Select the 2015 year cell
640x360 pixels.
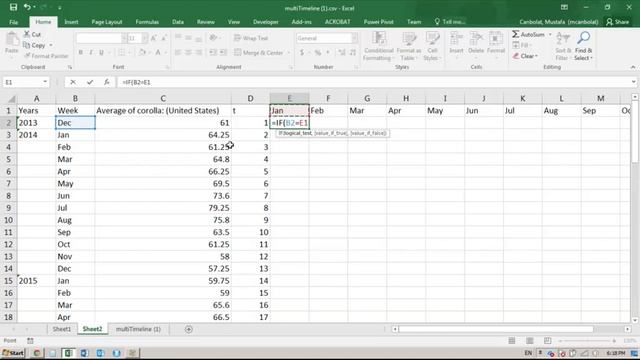[x=36, y=281]
